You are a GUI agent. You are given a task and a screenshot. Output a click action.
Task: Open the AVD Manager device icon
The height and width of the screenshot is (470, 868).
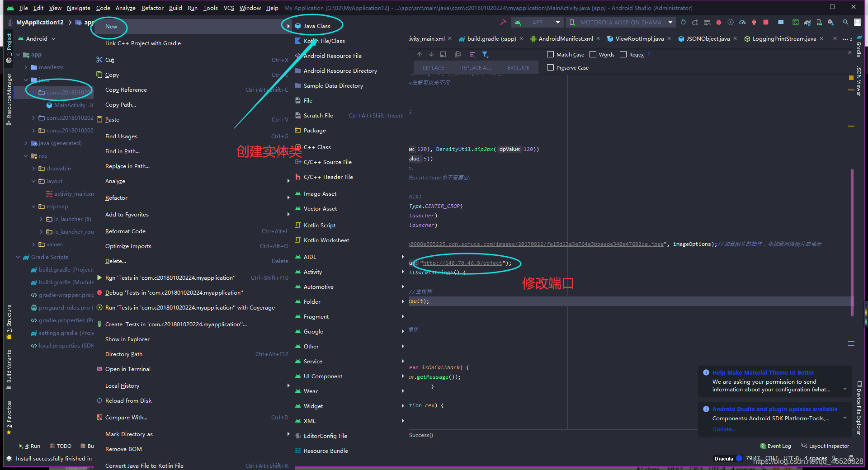pyautogui.click(x=819, y=22)
